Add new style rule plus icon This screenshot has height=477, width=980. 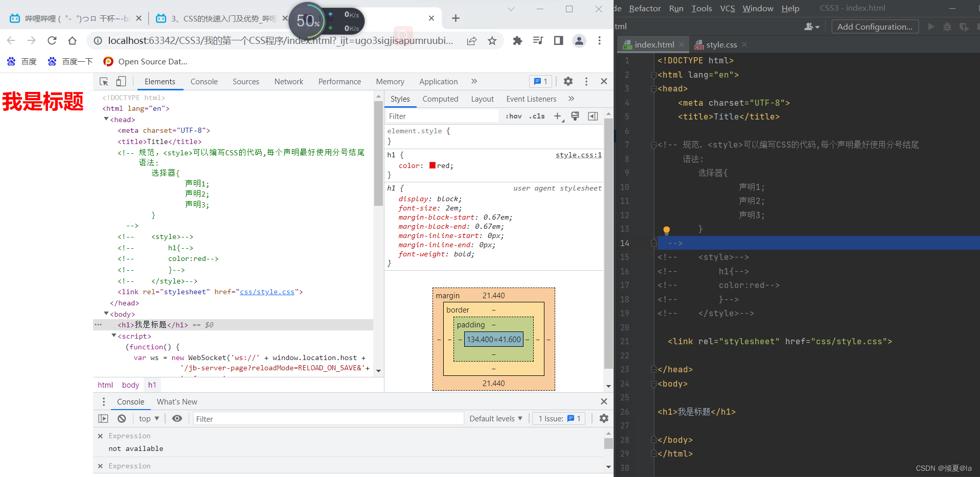click(x=558, y=116)
